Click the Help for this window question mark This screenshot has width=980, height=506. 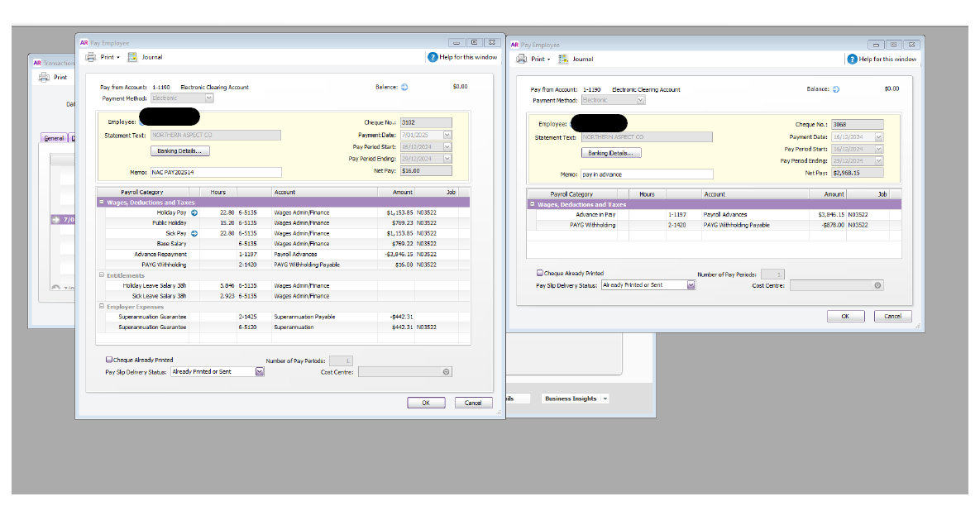pos(432,56)
